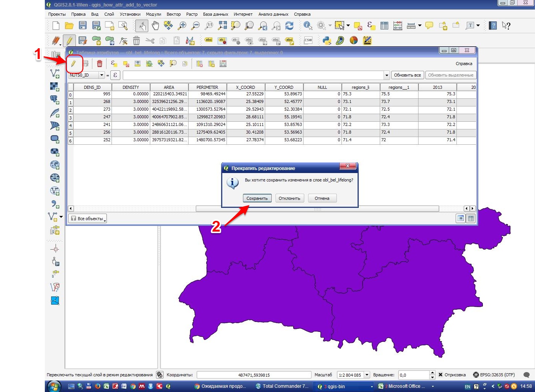The height and width of the screenshot is (392, 535).
Task: Select Identify Features tool
Action: point(308,26)
